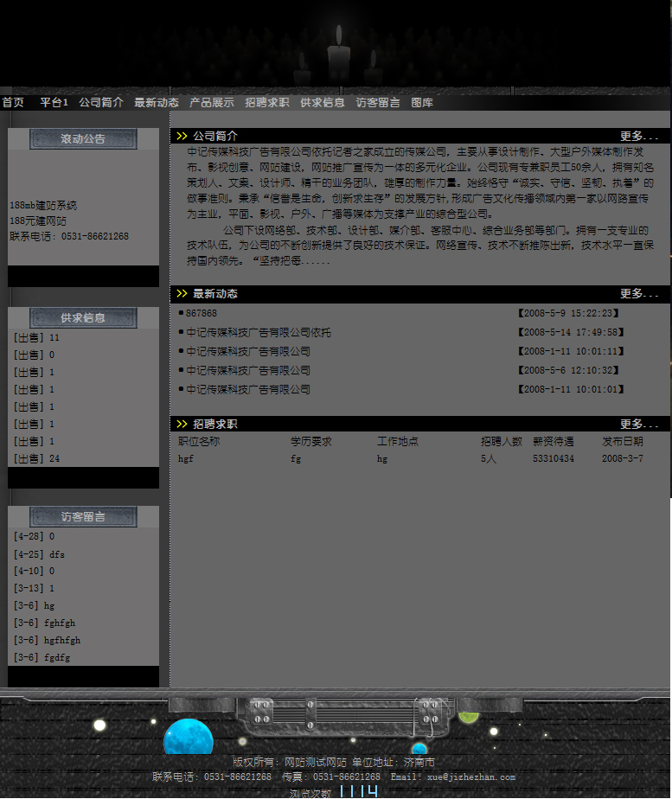Open news 中记传媒科技广告有限公司依托
This screenshot has width=672, height=799.
click(x=259, y=332)
